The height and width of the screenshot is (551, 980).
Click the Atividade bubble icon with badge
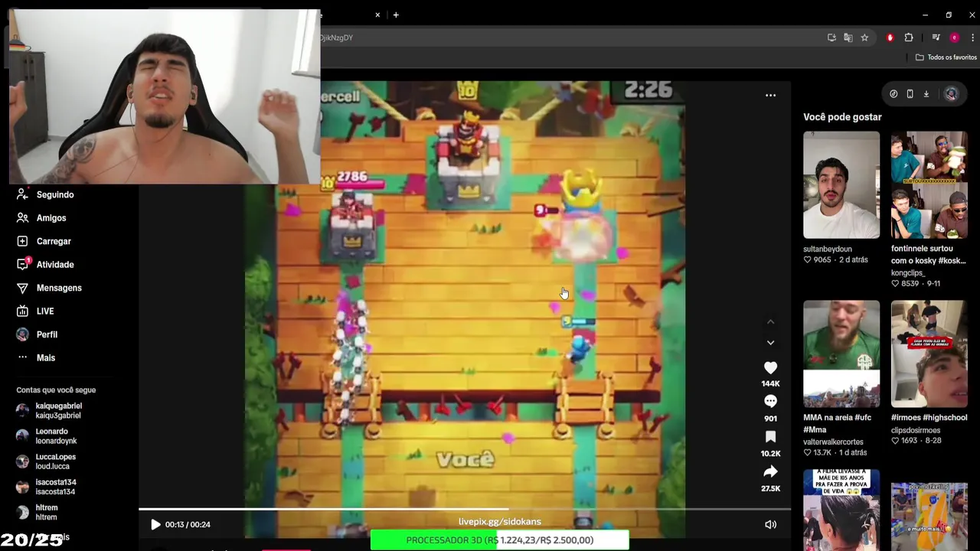pos(22,265)
